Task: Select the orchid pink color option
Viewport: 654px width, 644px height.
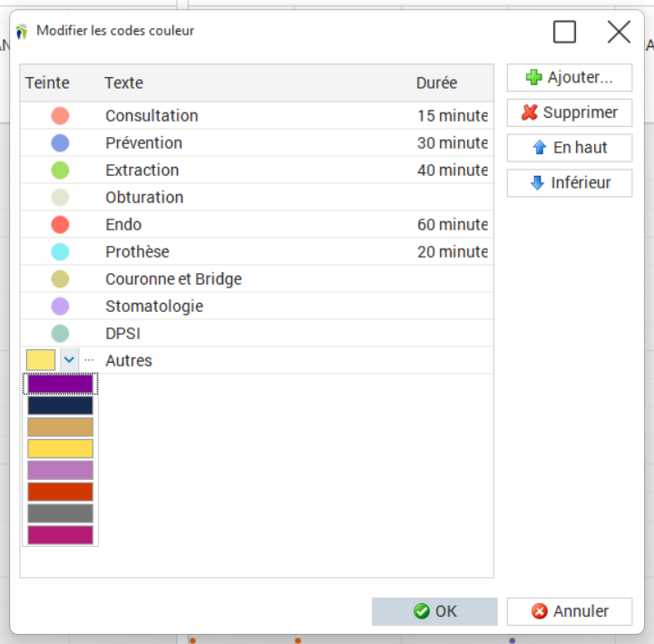Action: tap(61, 471)
